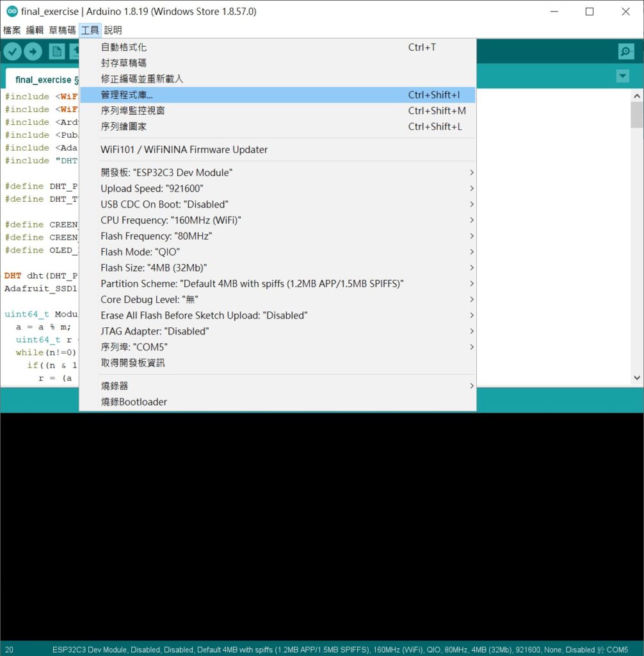Open the 檔案 menu
The width and height of the screenshot is (644, 656).
(x=12, y=30)
